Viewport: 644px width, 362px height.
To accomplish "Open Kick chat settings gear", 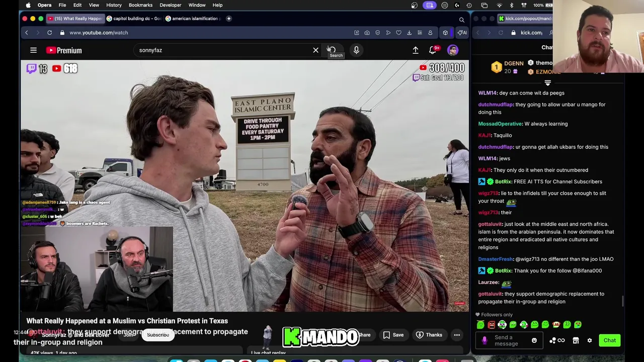I will [x=590, y=340].
